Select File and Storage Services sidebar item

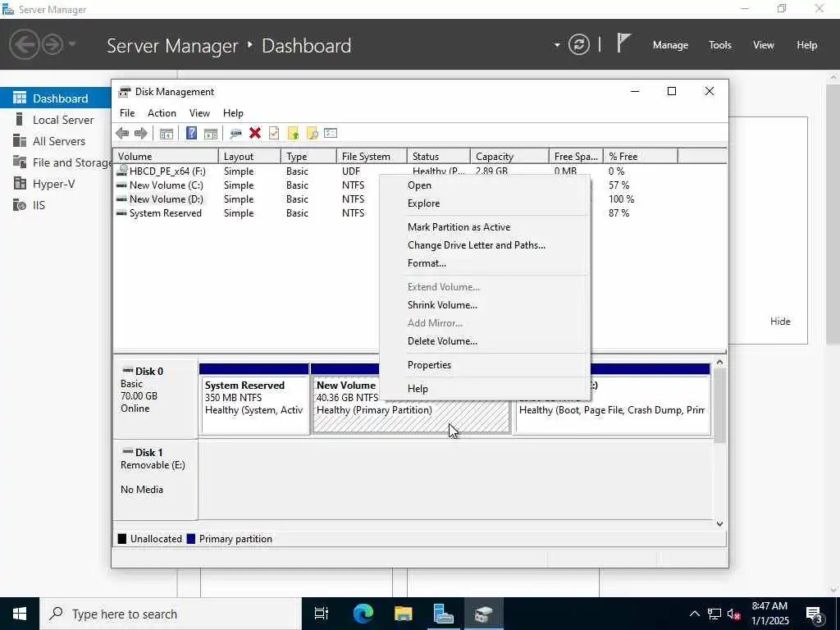tap(56, 162)
